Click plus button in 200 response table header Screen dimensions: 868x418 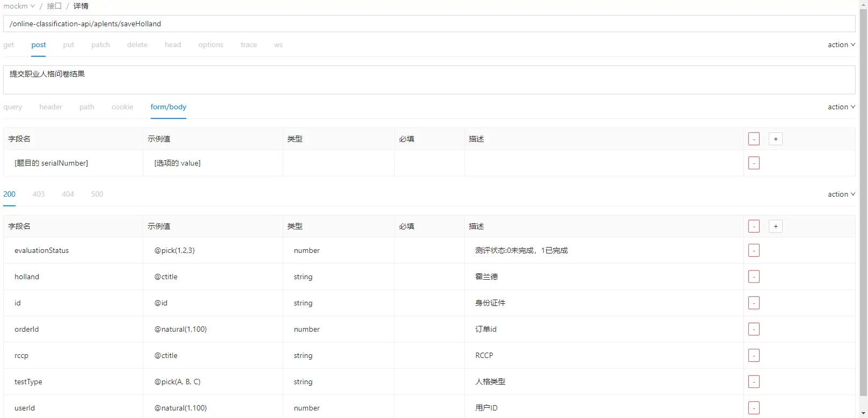coord(775,226)
